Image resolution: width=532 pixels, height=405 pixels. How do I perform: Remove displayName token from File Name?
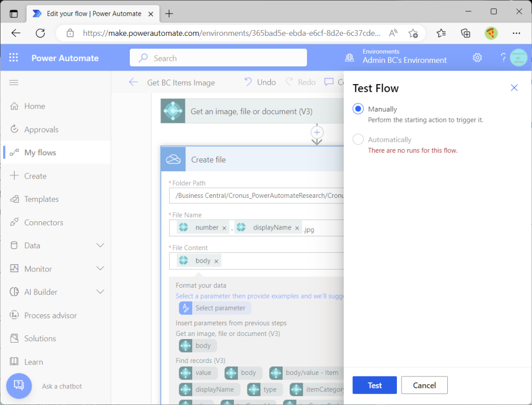[297, 228]
